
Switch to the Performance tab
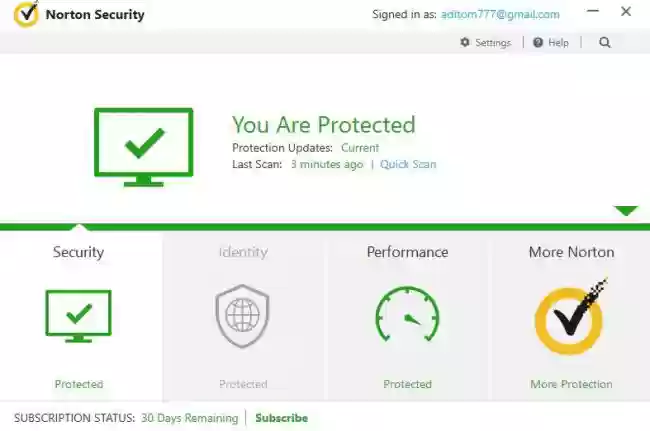407,252
